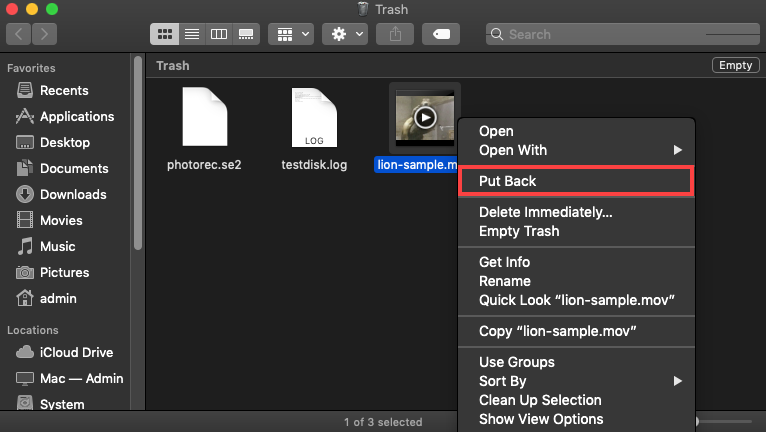Expand the Open With submenu

pos(576,150)
